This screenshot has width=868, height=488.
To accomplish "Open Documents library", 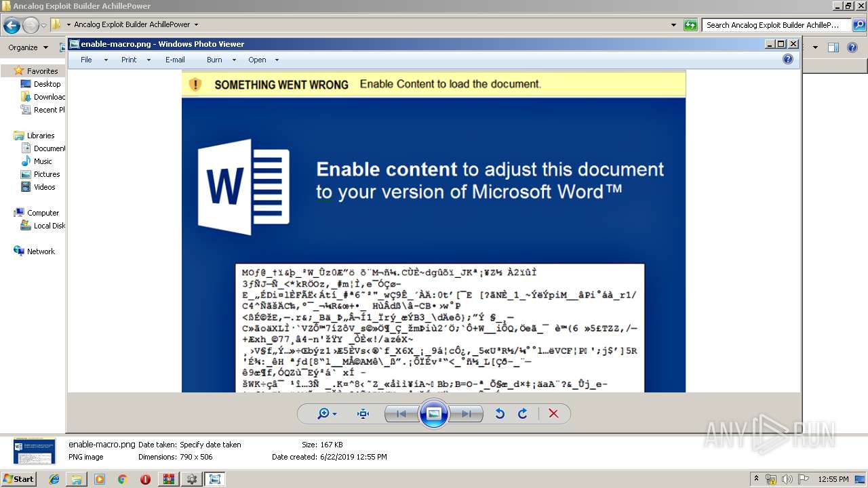I will [x=43, y=148].
